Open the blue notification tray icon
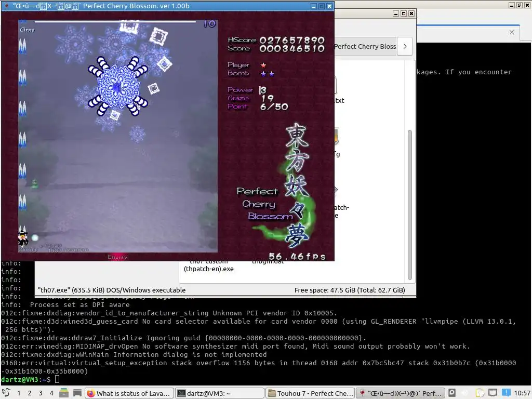The width and height of the screenshot is (532, 399). 506,393
